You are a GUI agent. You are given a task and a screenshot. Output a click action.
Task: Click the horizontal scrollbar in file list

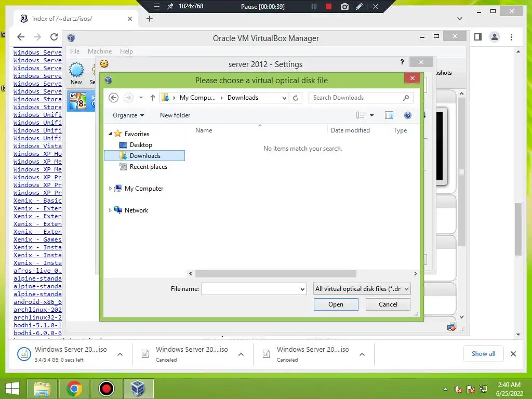(276, 273)
